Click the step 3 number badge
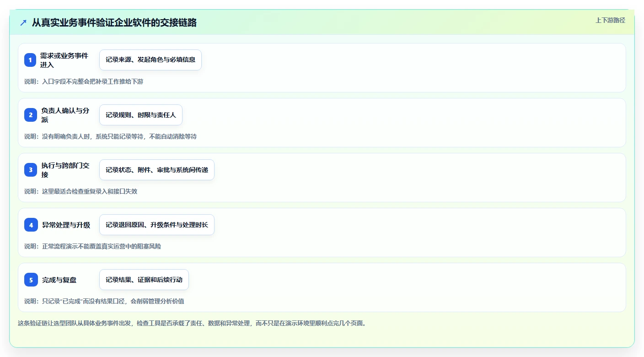The image size is (644, 357). 31,170
